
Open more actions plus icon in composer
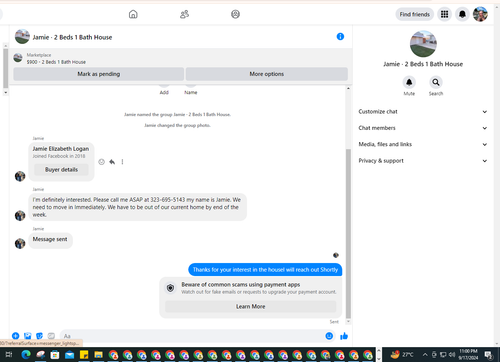tap(16, 336)
